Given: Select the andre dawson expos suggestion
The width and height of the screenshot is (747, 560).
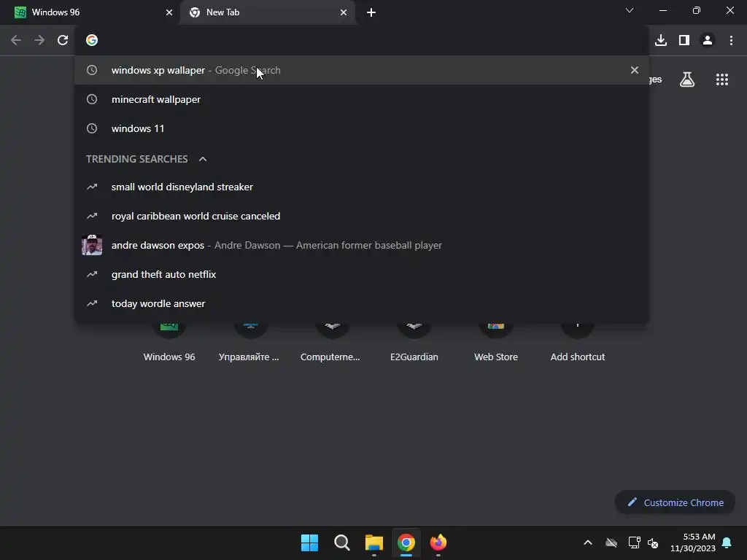Looking at the screenshot, I should point(362,245).
